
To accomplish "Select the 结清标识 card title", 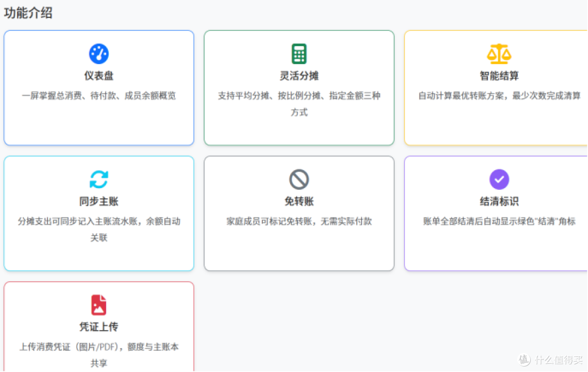I will [499, 201].
